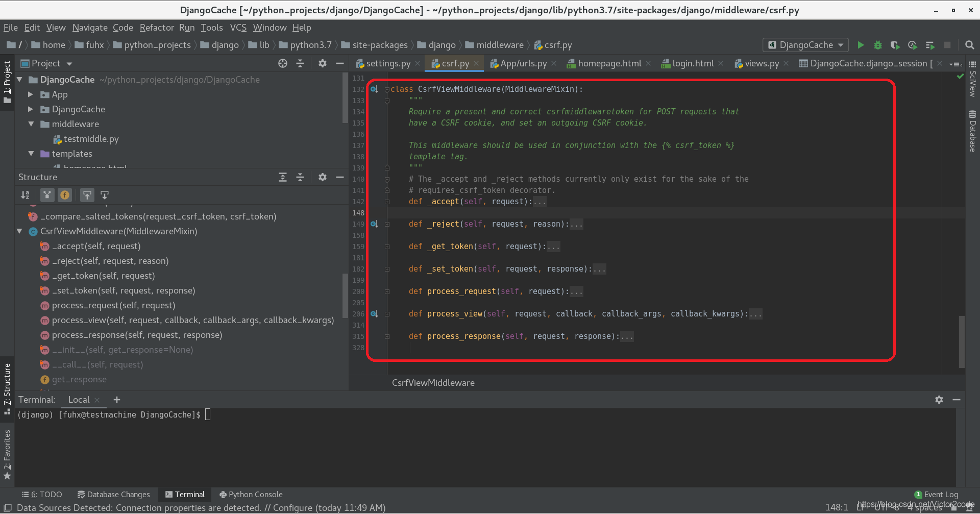Run the DjangoCache configuration

861,45
